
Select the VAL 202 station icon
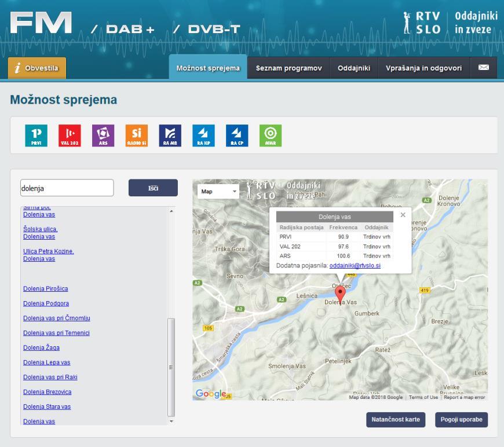pos(70,135)
